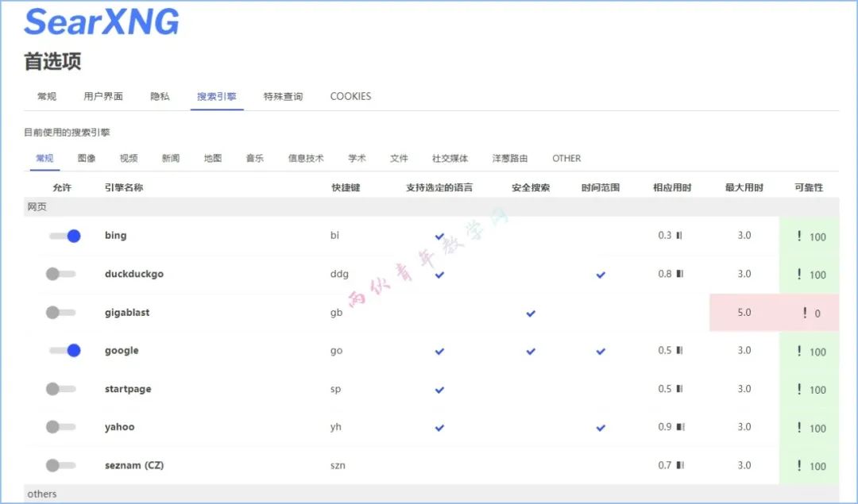This screenshot has height=504, width=858.
Task: Select the 社交媒体 engine category
Action: 450,158
